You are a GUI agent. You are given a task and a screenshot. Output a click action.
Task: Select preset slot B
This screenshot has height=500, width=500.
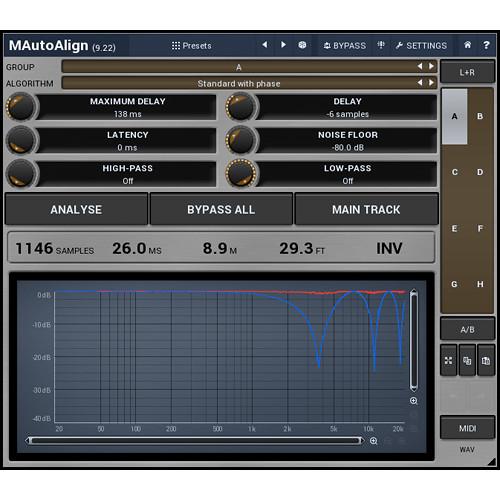[x=480, y=116]
